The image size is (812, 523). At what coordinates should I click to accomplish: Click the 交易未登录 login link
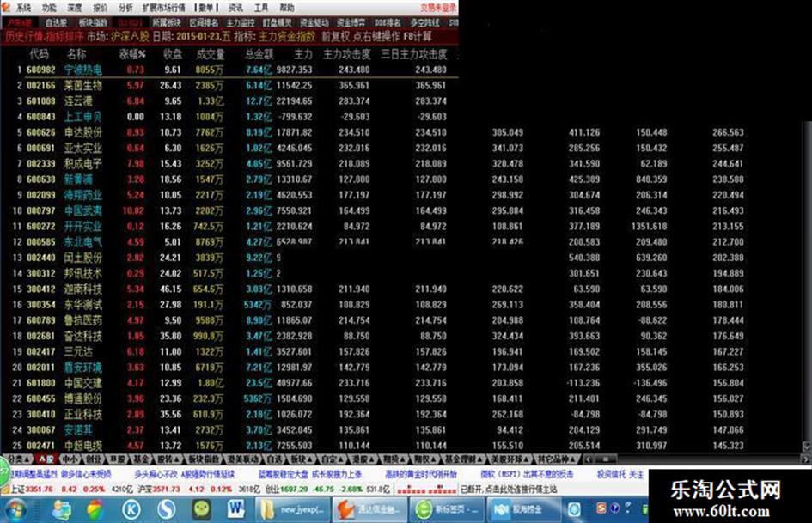[438, 7]
